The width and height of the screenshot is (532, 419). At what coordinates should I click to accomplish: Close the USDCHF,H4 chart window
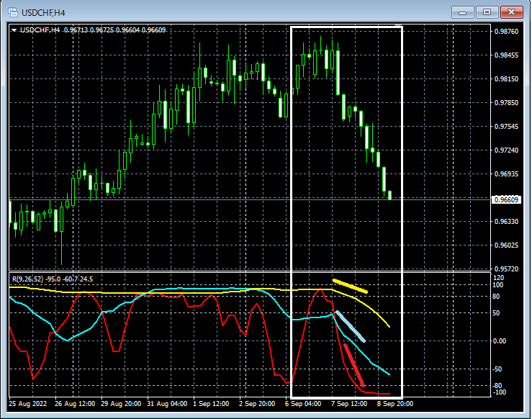click(512, 12)
